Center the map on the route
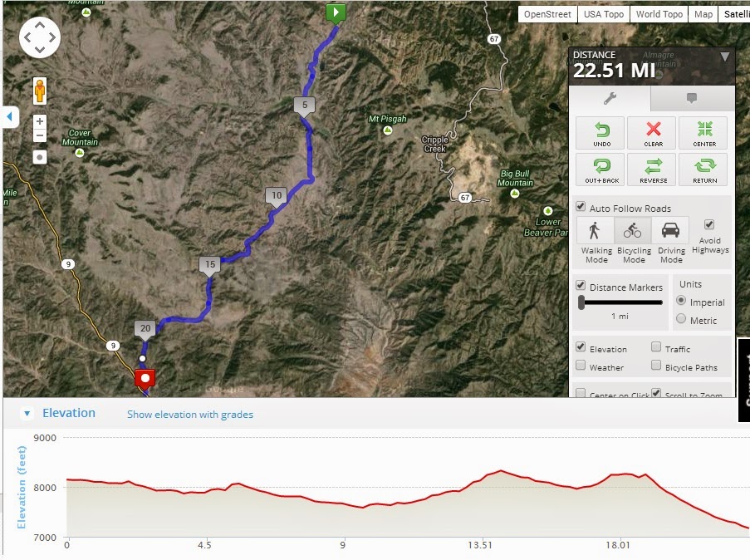The width and height of the screenshot is (750, 560). point(703,133)
